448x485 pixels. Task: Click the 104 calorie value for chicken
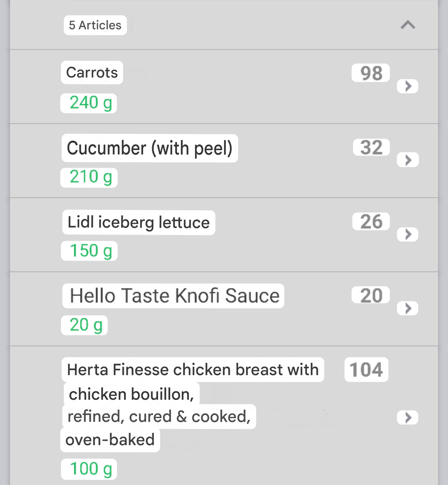(366, 370)
